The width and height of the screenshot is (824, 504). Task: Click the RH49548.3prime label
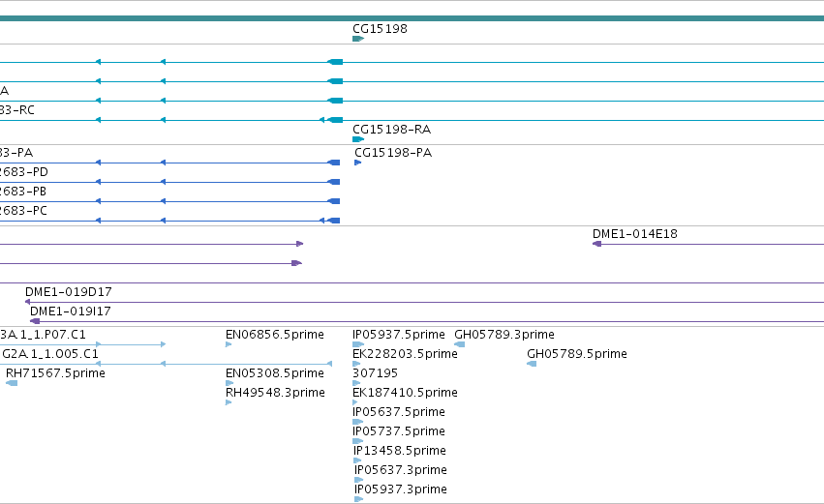pyautogui.click(x=275, y=393)
